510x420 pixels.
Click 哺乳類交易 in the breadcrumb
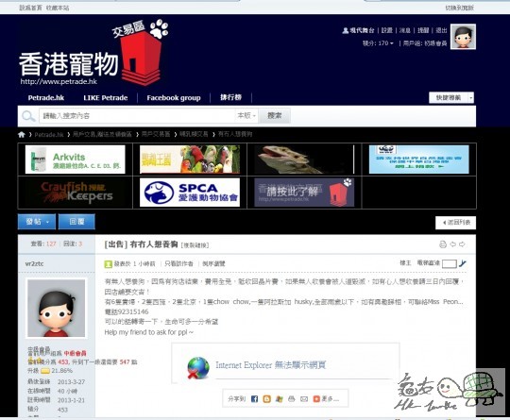pyautogui.click(x=194, y=134)
